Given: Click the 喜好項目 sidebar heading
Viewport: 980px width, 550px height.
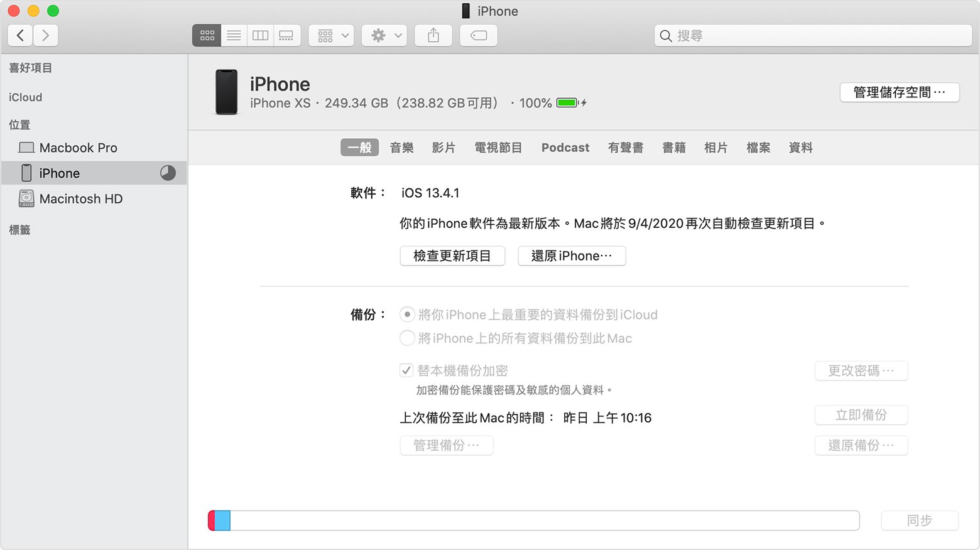Looking at the screenshot, I should [x=31, y=68].
